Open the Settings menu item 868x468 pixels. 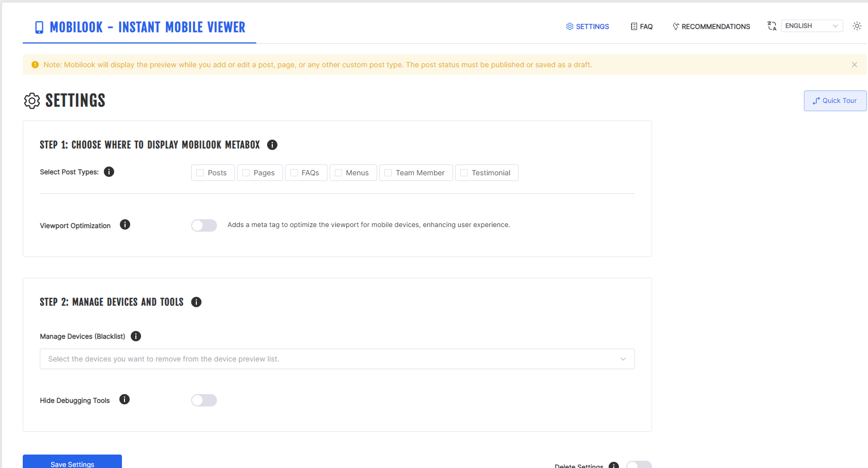tap(587, 26)
